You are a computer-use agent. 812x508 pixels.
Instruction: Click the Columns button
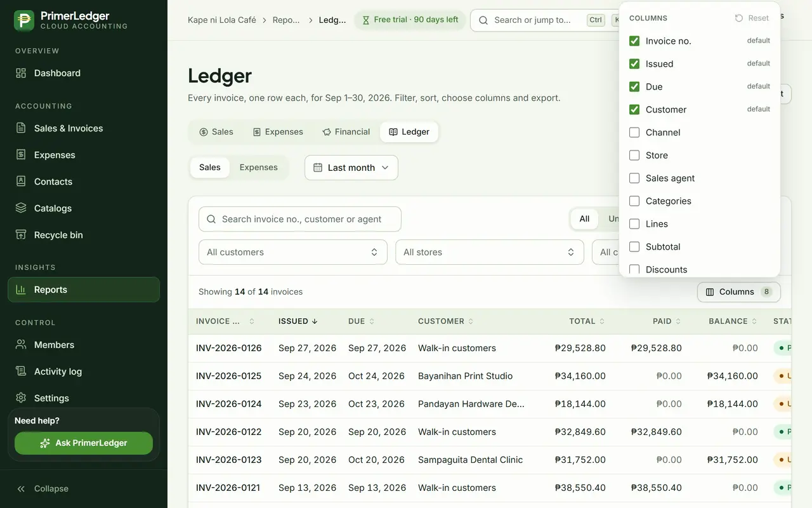pyautogui.click(x=739, y=292)
